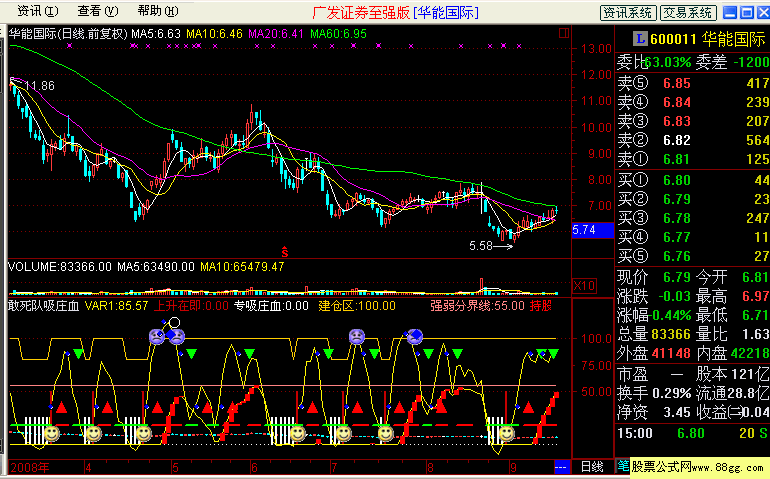Click the blue diamond face near the August peak

415,337
